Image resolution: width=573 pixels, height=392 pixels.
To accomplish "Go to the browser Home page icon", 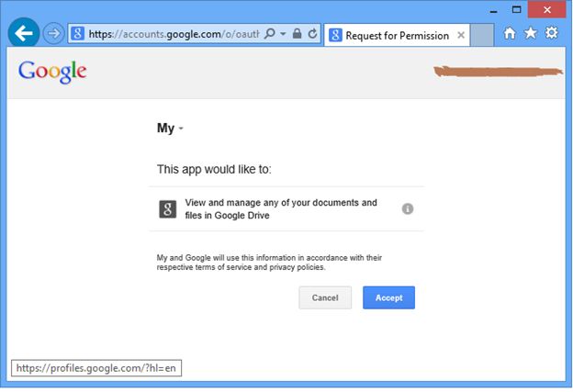I will coord(510,33).
